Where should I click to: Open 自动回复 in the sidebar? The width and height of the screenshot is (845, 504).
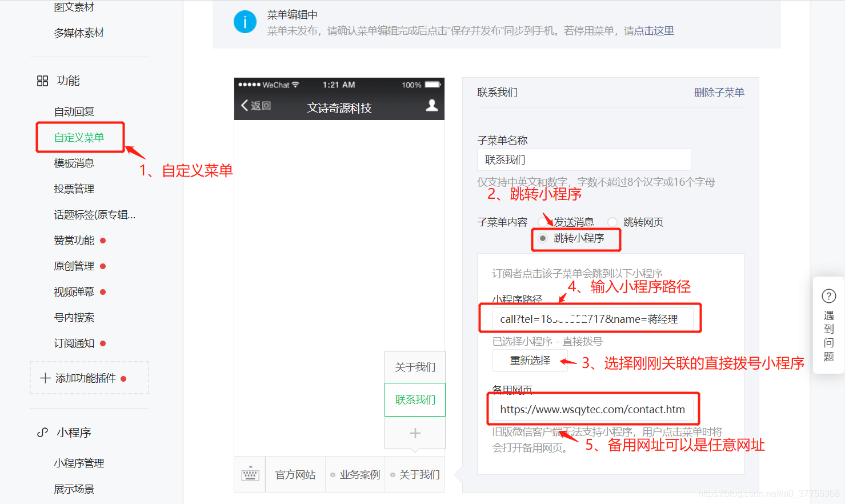(x=74, y=112)
